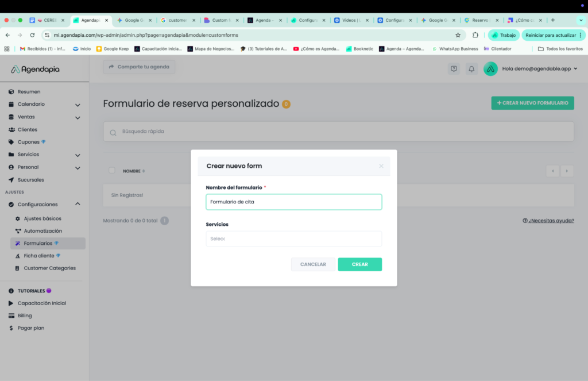
Task: Open the browser extensions puzzle icon
Action: click(475, 35)
